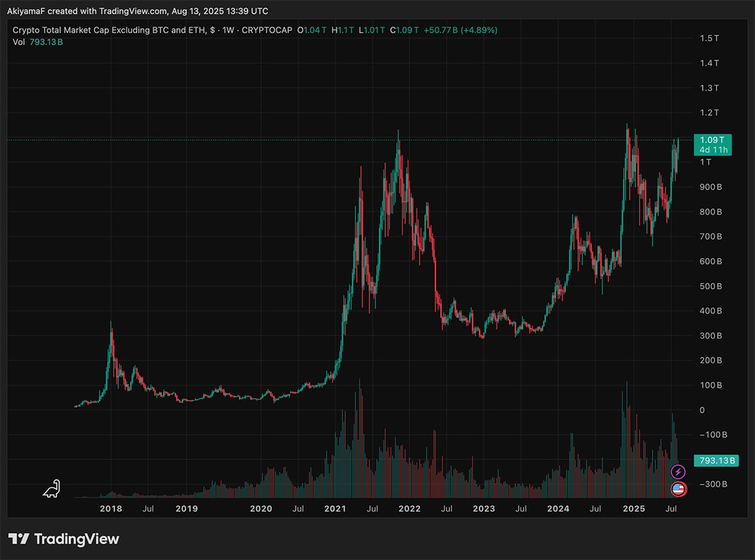Image resolution: width=755 pixels, height=560 pixels.
Task: Click the dinosaur icon at chart bottom-left
Action: tap(51, 488)
